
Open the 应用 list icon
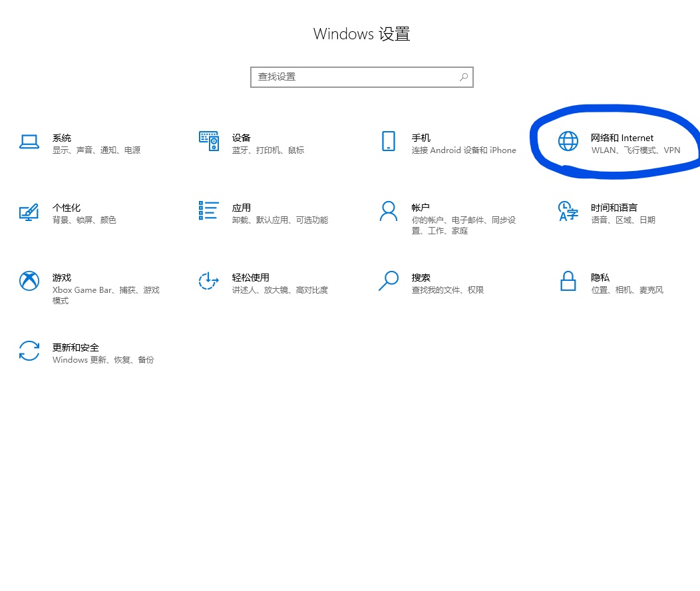pos(208,210)
